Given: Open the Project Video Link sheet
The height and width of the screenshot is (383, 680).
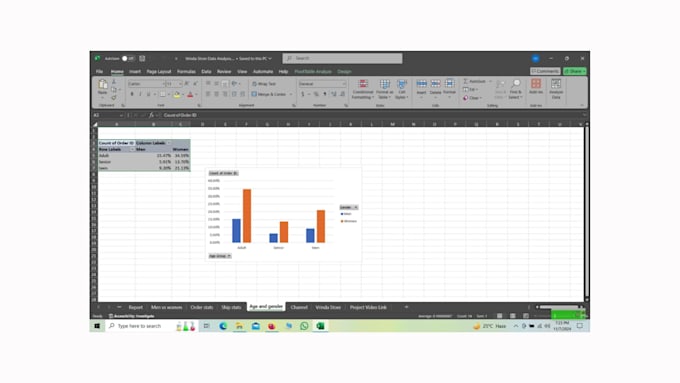Looking at the screenshot, I should pyautogui.click(x=368, y=307).
